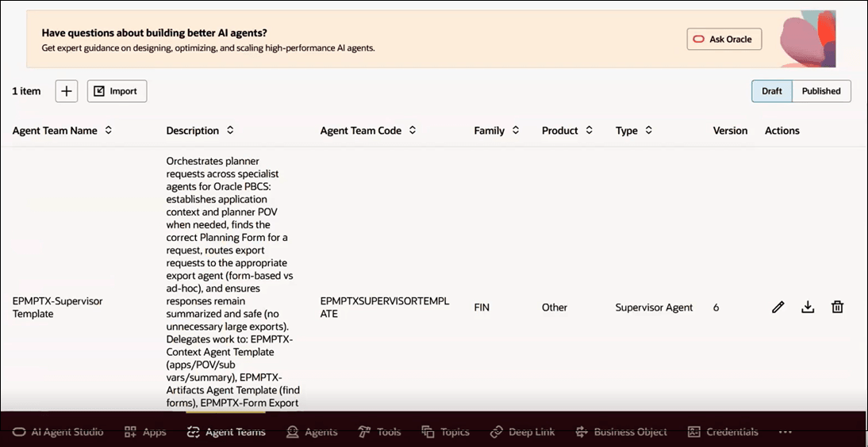Screen dimensions: 868x447
Task: Open the Credentials tab
Action: (723, 432)
